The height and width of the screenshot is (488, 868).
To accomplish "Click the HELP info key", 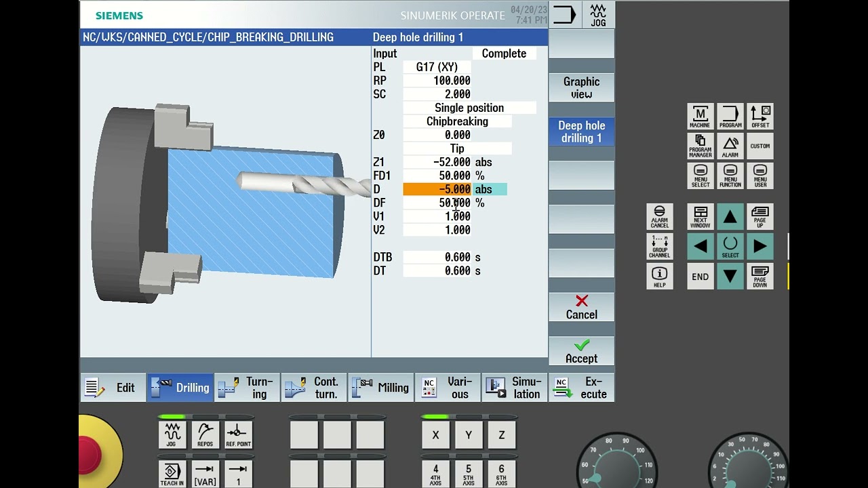I will click(660, 277).
